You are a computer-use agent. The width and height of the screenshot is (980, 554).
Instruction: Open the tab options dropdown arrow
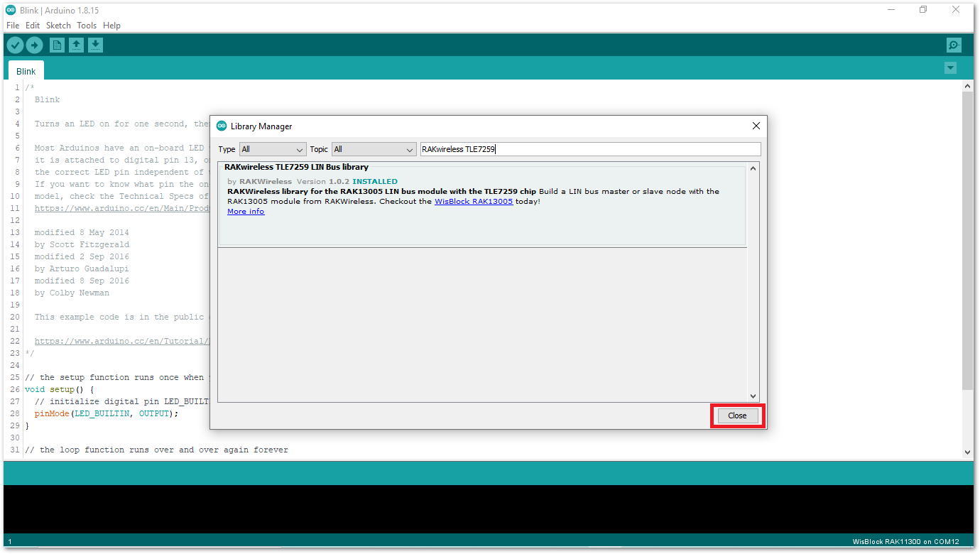click(x=950, y=68)
